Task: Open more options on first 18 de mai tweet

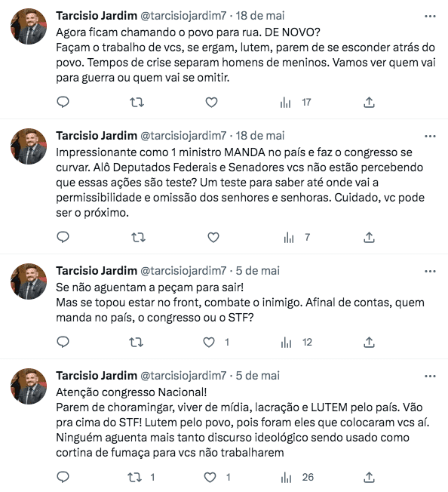Action: (x=430, y=16)
